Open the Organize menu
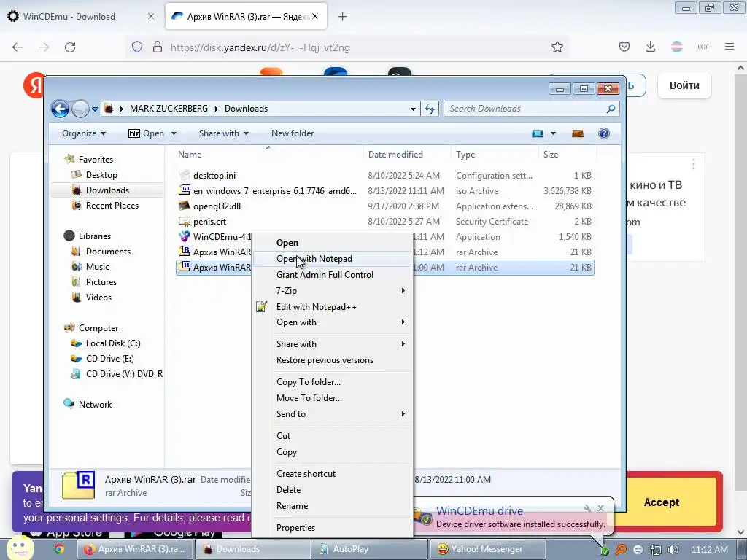 pyautogui.click(x=84, y=133)
